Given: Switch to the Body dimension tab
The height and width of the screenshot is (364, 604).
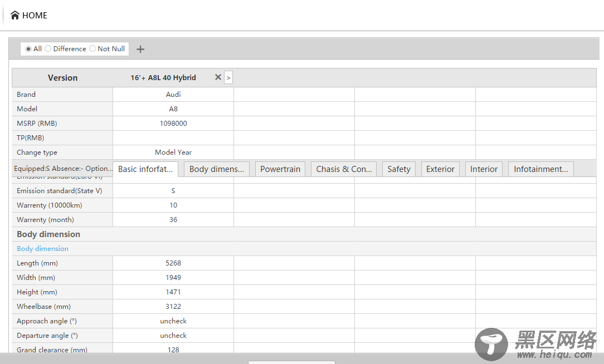Looking at the screenshot, I should pyautogui.click(x=217, y=169).
